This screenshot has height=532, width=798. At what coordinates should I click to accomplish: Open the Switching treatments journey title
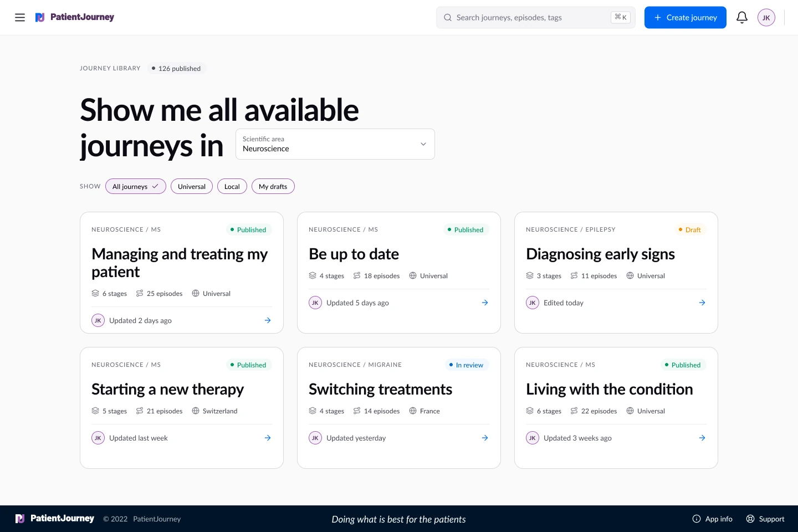(381, 389)
